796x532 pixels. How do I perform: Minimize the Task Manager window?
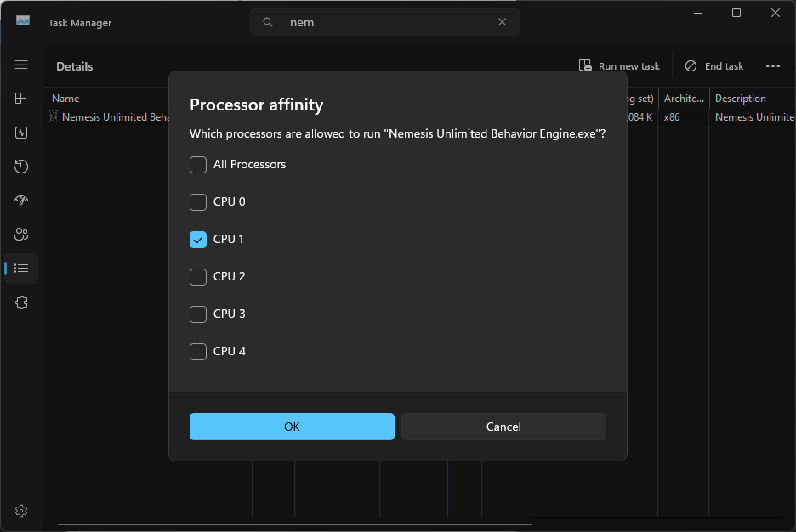pos(698,14)
